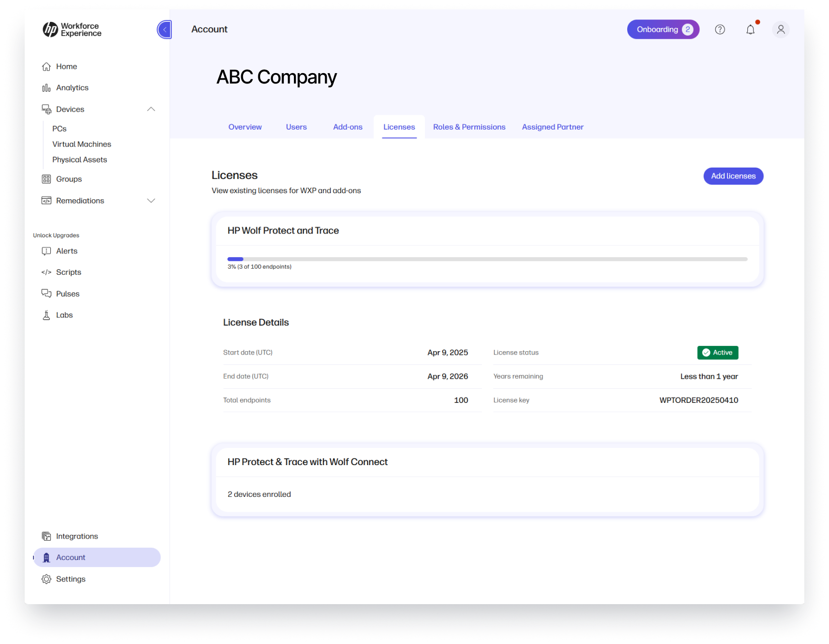
Task: Open the Labs section
Action: 64,315
